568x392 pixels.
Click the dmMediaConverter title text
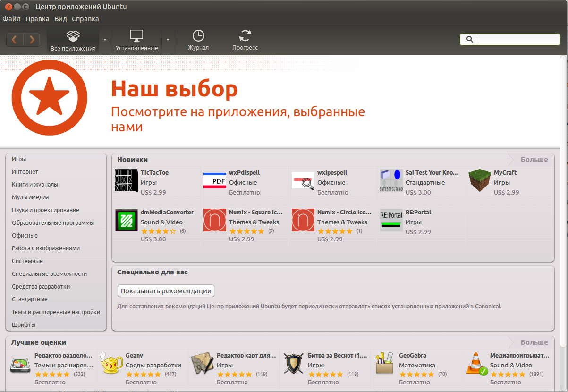click(x=167, y=213)
